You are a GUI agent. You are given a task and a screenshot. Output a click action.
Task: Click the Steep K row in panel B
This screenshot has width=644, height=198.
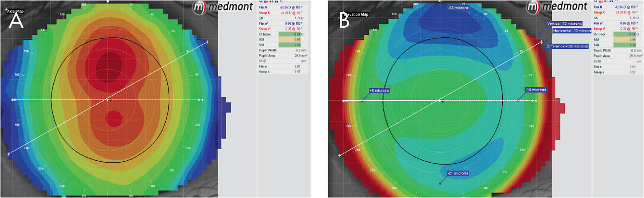point(618,12)
